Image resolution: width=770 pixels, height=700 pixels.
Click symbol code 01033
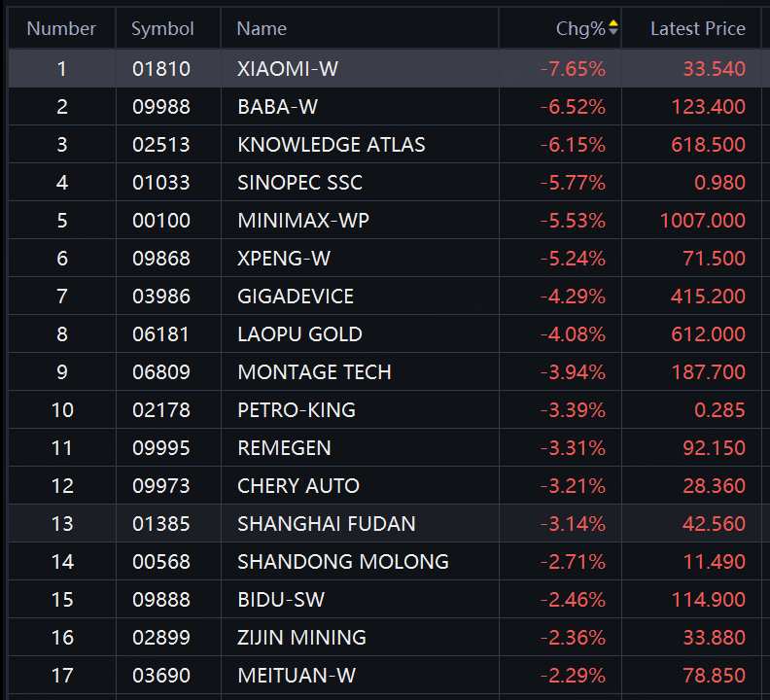point(161,183)
